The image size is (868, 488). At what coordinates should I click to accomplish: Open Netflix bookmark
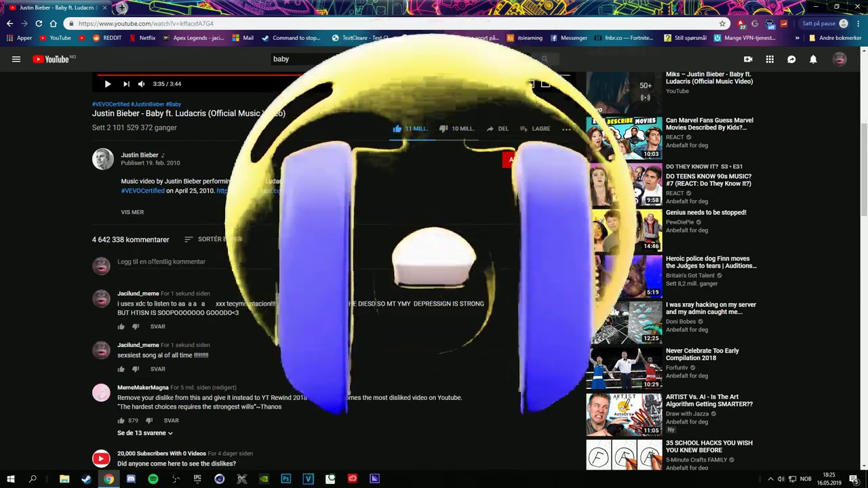(142, 38)
